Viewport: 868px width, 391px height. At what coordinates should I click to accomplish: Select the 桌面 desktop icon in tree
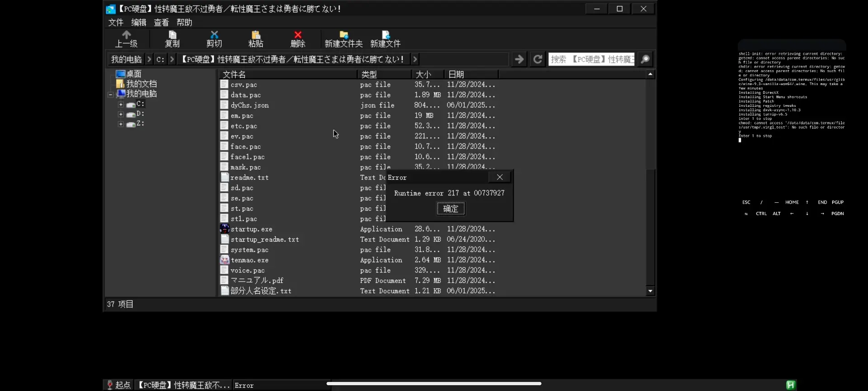click(x=121, y=74)
